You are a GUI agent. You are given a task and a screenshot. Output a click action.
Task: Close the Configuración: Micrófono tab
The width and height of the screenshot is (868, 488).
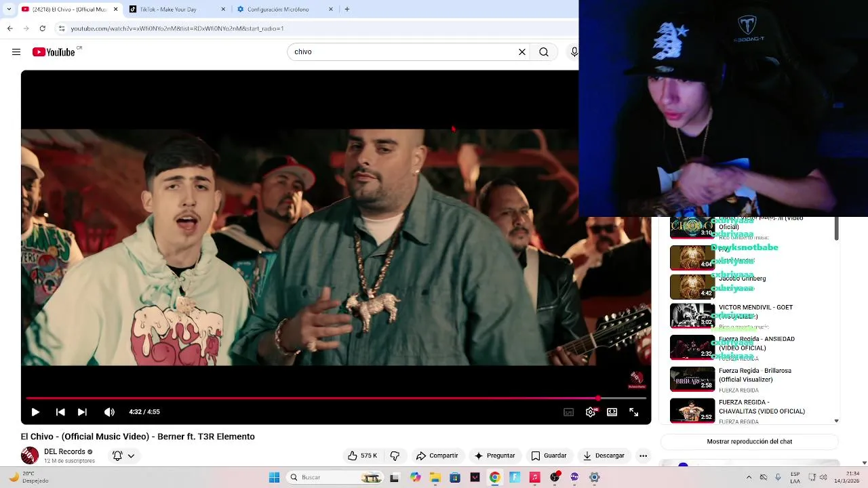click(331, 9)
